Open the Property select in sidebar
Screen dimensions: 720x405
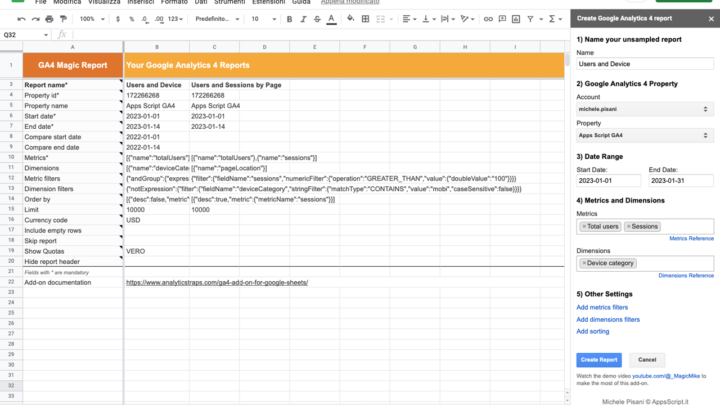pos(645,135)
